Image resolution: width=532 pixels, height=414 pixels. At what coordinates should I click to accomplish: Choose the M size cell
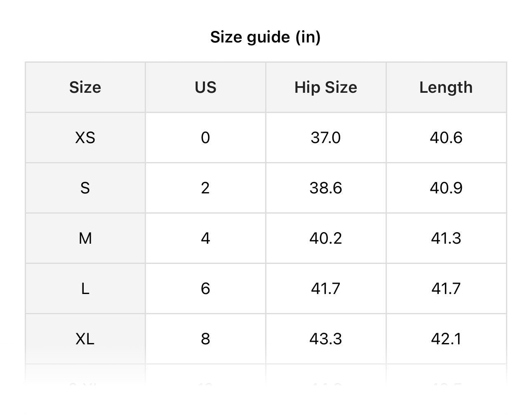click(85, 238)
